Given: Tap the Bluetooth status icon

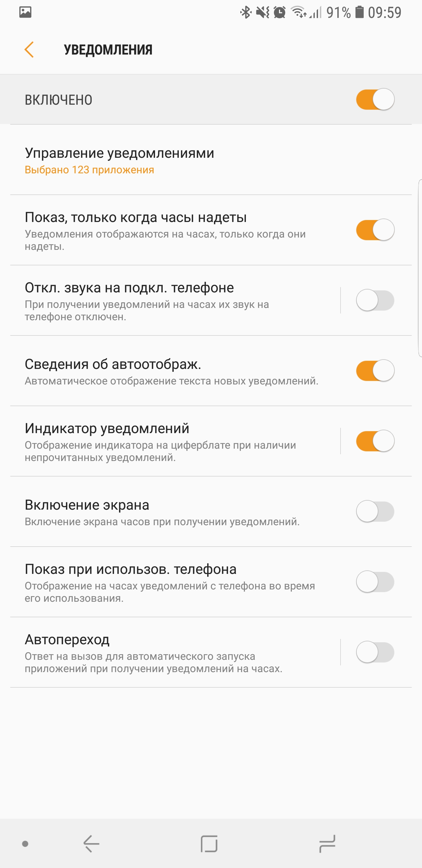Looking at the screenshot, I should [246, 13].
